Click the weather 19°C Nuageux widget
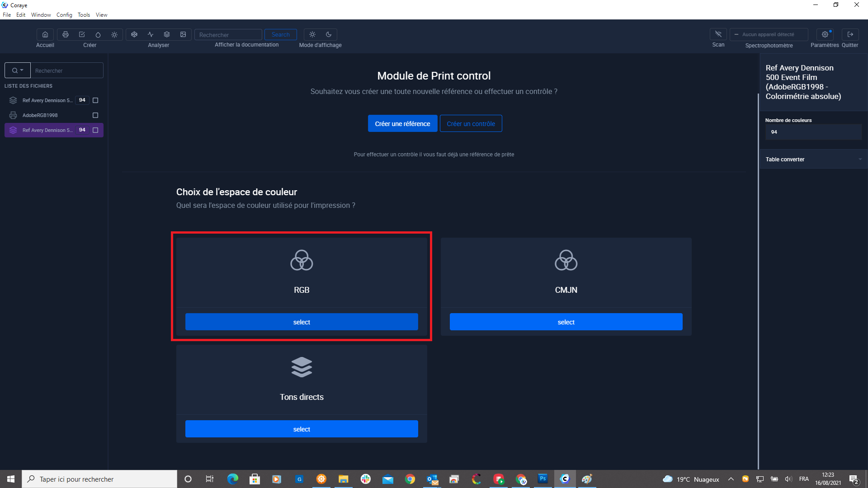Viewport: 868px width, 488px height. pos(691,479)
